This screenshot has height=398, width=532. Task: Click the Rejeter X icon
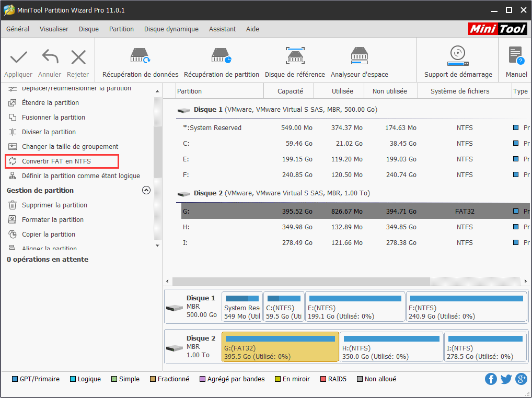(x=78, y=57)
